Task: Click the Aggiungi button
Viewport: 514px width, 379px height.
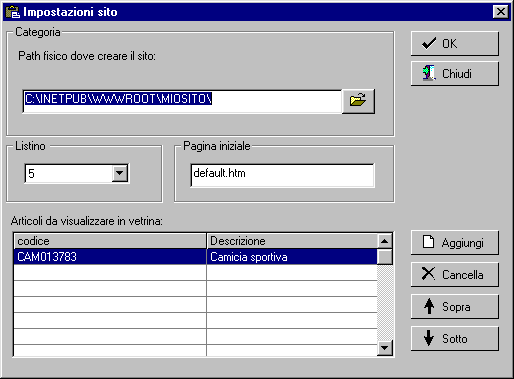Action: (455, 243)
